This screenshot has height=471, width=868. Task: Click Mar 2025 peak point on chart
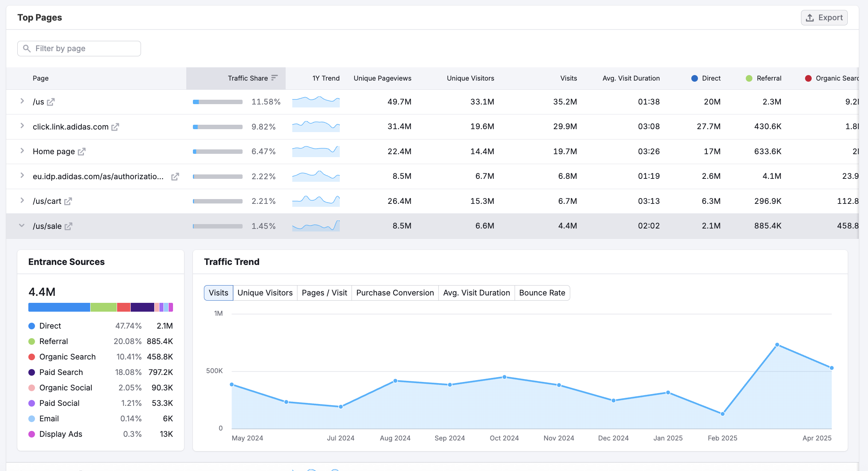(x=777, y=345)
